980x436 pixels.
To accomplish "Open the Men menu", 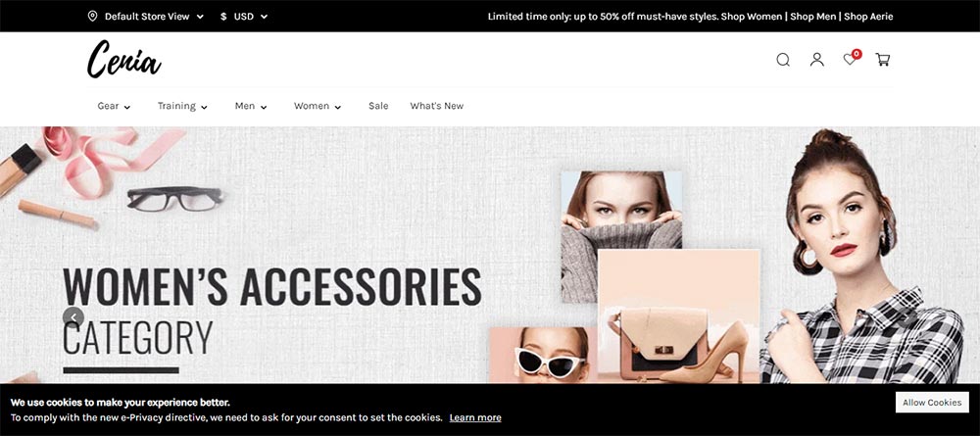I will (251, 106).
